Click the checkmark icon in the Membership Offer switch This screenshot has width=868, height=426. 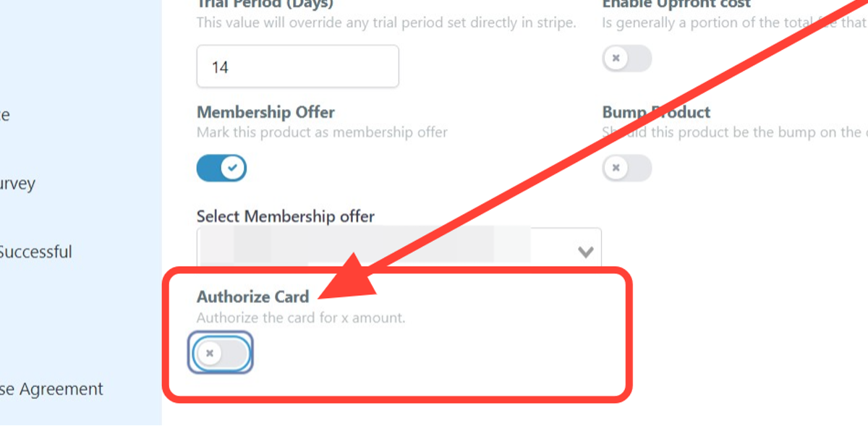pyautogui.click(x=233, y=167)
